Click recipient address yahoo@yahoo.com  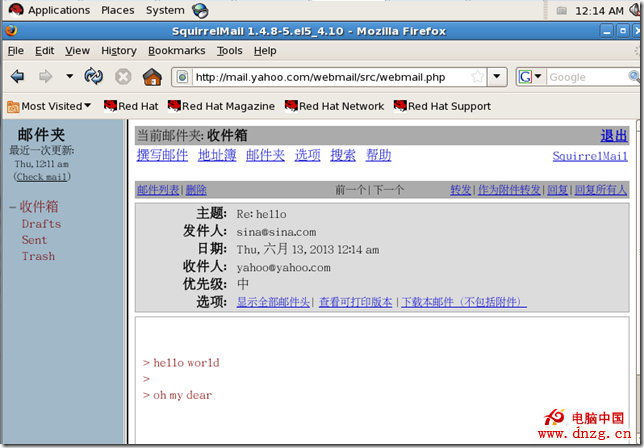click(283, 268)
